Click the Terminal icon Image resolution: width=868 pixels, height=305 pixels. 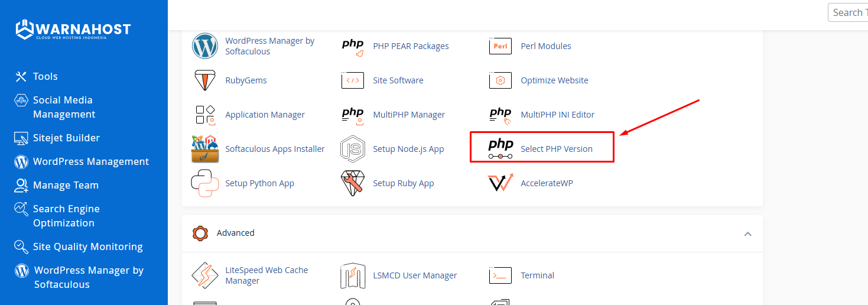click(x=500, y=275)
